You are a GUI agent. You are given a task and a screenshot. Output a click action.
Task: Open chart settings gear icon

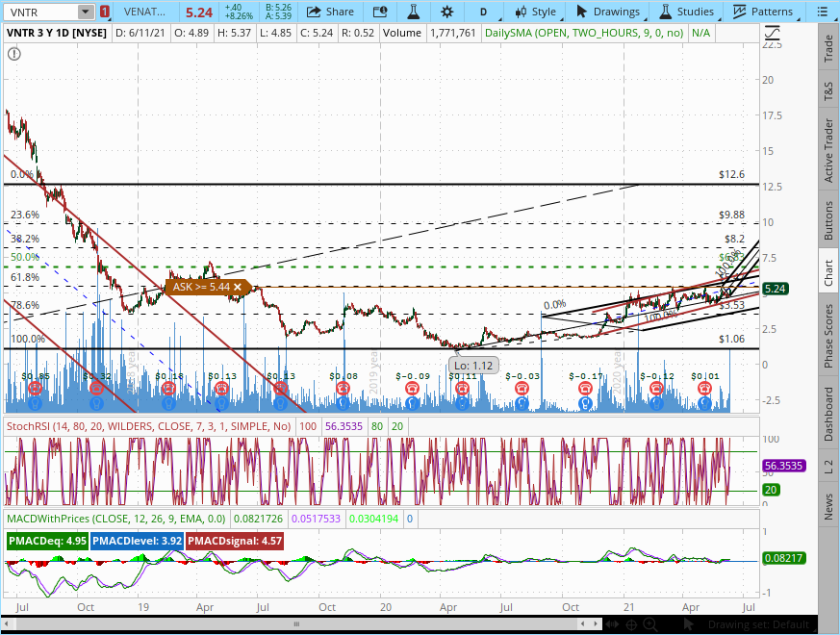[x=446, y=12]
